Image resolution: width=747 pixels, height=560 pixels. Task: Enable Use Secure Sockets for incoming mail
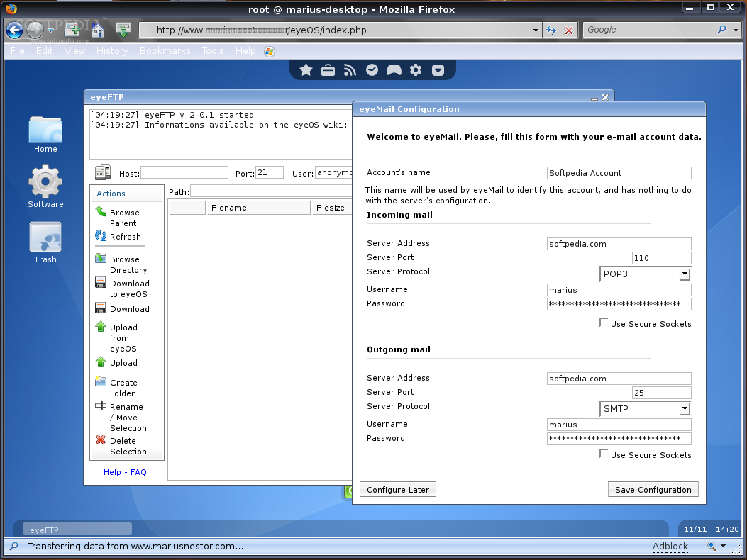pyautogui.click(x=604, y=323)
